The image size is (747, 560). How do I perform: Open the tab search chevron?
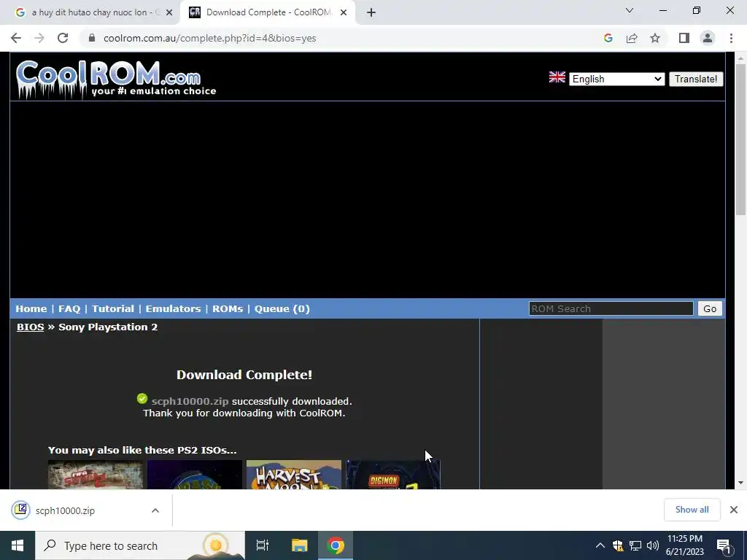click(630, 10)
